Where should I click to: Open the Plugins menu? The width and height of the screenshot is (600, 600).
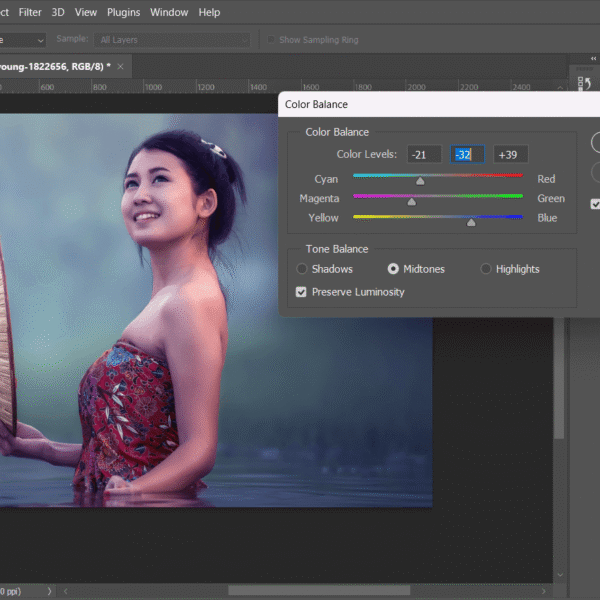pos(123,12)
